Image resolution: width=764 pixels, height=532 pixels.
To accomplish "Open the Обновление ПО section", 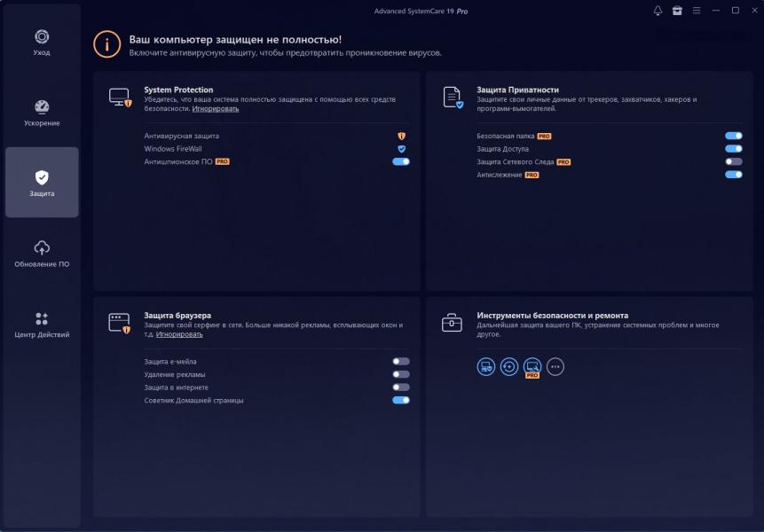I will point(42,254).
